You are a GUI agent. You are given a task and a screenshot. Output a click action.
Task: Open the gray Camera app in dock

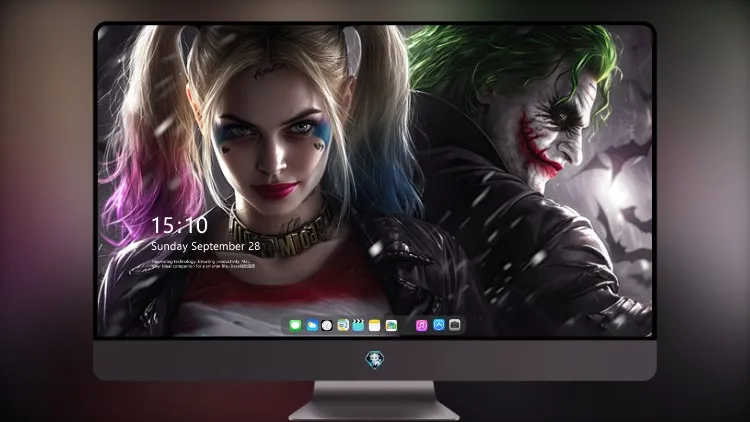[x=455, y=325]
